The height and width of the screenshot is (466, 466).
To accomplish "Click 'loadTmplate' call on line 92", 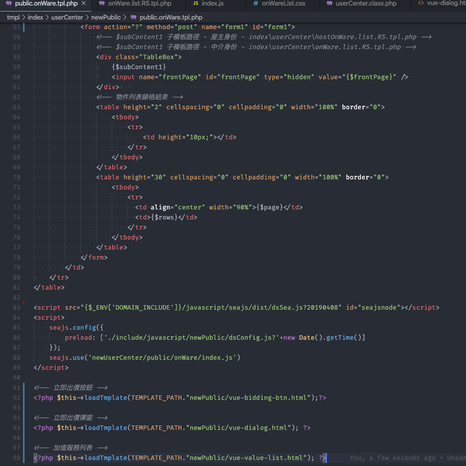I will click(106, 397).
